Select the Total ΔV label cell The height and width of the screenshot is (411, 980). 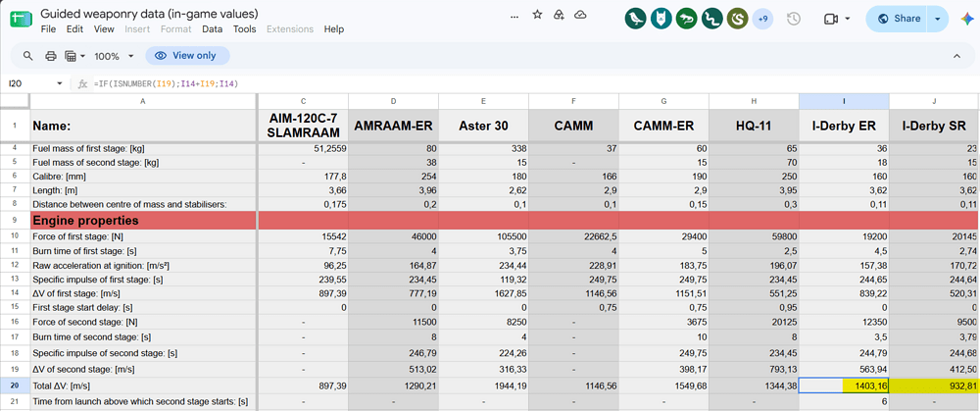pos(143,385)
